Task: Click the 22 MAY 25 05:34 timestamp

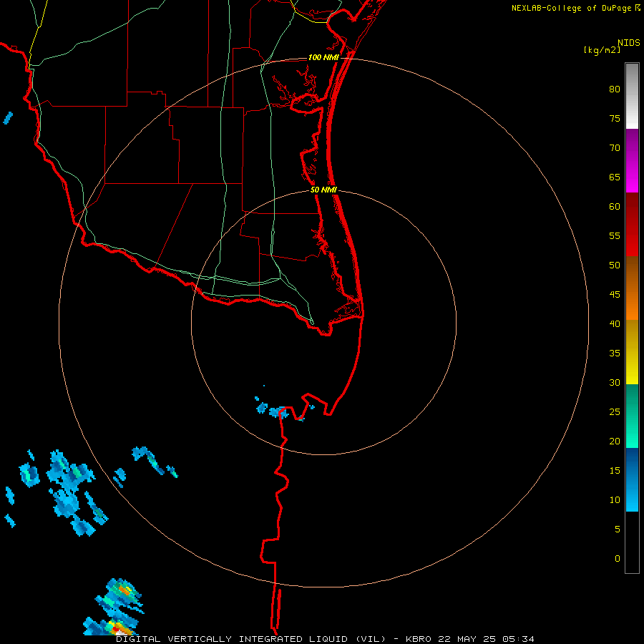Action: [487, 639]
